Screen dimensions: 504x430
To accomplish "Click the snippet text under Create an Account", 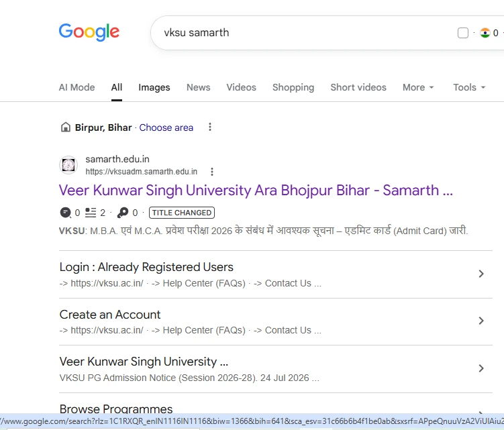I will tap(191, 330).
